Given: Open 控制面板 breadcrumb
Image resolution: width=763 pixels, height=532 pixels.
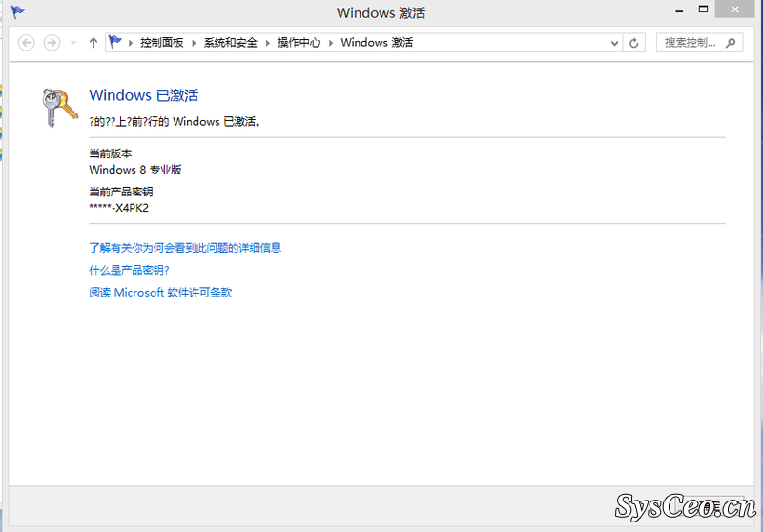Looking at the screenshot, I should 162,43.
